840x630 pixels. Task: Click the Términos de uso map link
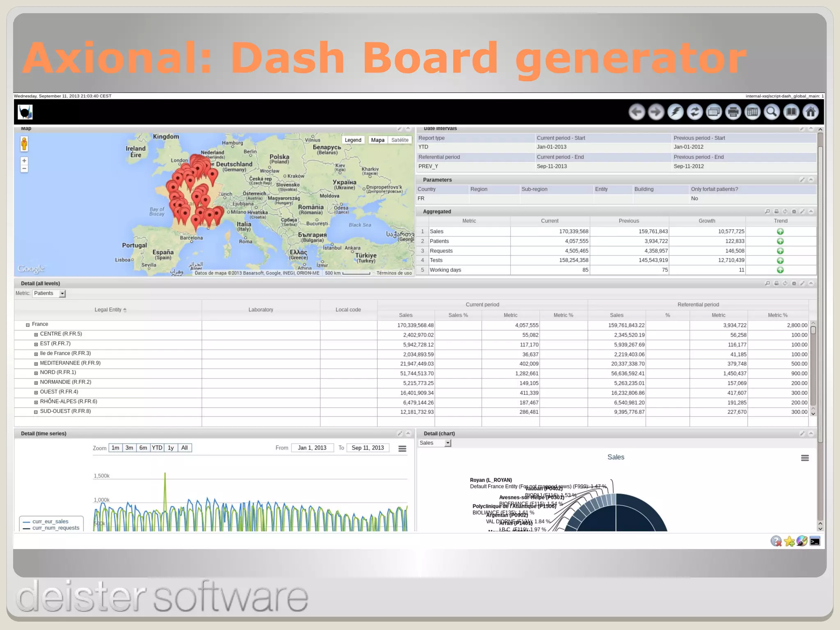[x=394, y=273]
